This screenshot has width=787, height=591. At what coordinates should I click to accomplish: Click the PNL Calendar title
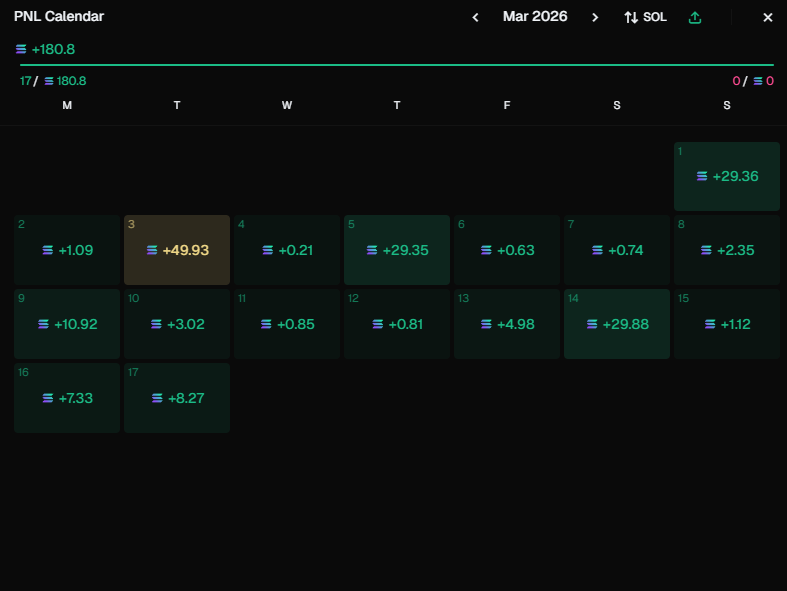click(59, 17)
